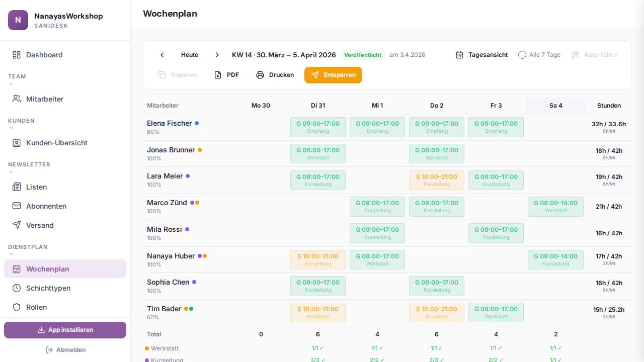Activate the Tagesansicht view toggle
Screen dimensions: 644x362
click(x=481, y=54)
